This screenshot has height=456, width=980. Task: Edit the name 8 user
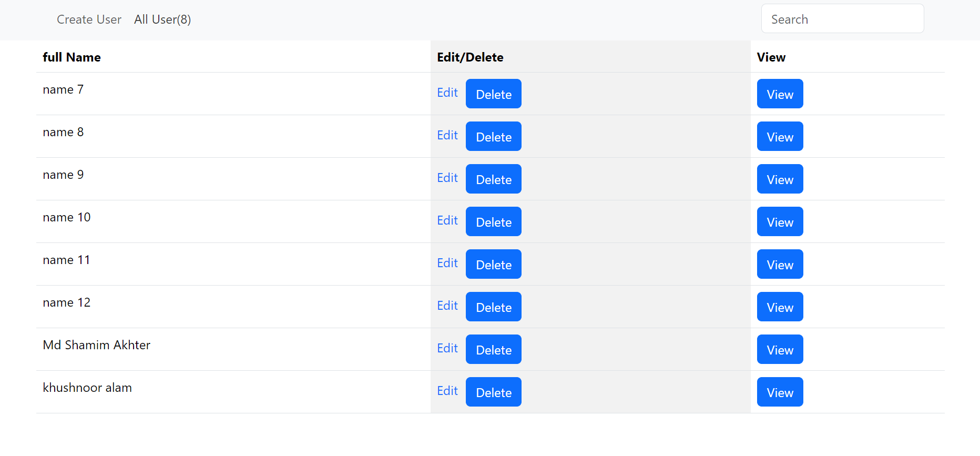point(447,135)
